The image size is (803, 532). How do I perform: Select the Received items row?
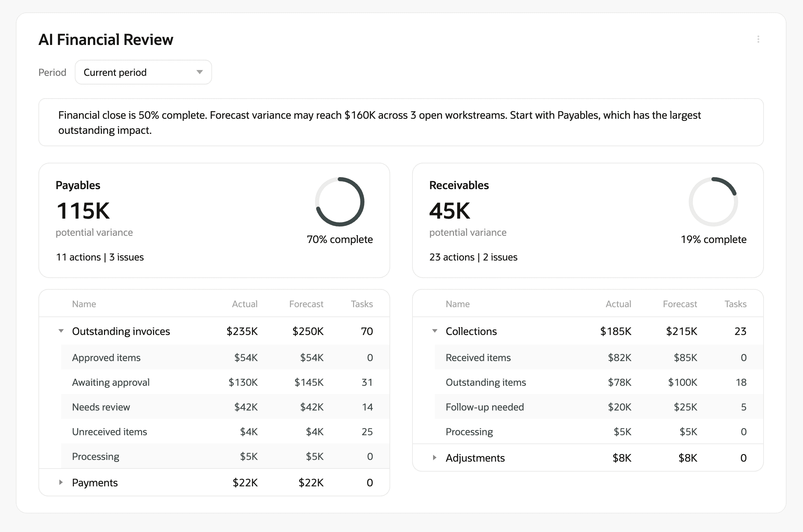click(x=478, y=357)
